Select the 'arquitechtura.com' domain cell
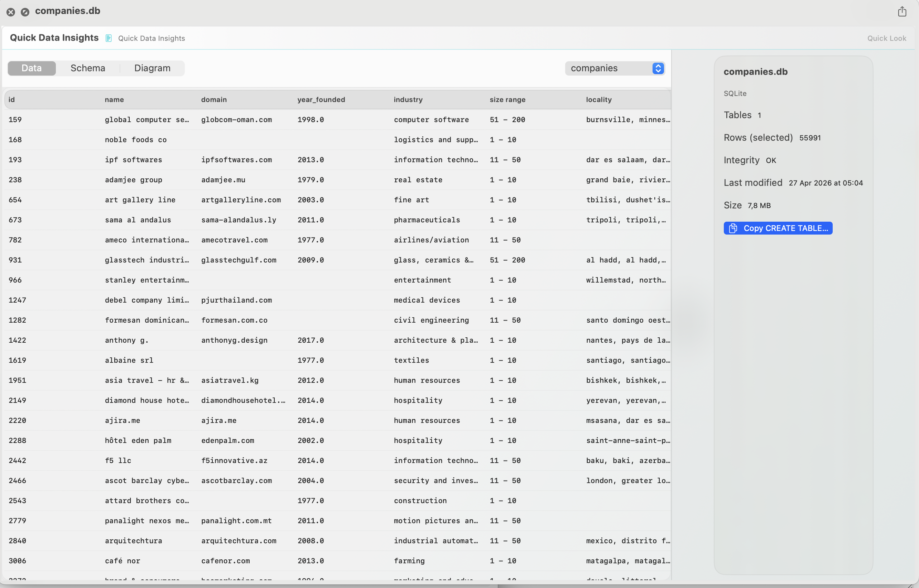Viewport: 919px width, 588px height. pyautogui.click(x=239, y=541)
